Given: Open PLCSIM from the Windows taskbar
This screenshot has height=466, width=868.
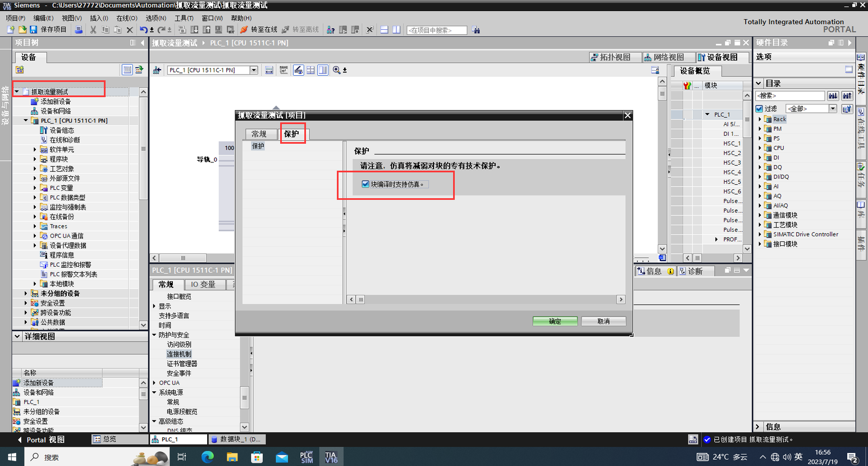Looking at the screenshot, I should [x=307, y=456].
